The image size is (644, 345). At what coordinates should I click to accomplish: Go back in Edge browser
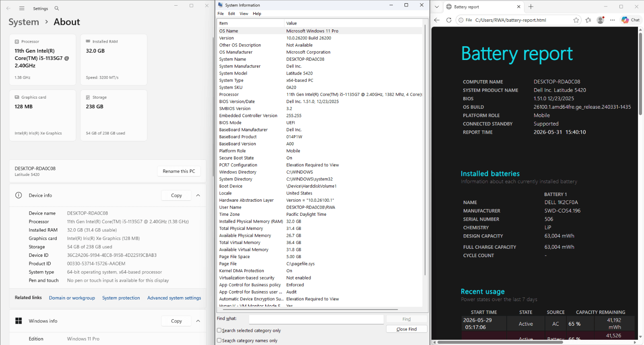[437, 20]
